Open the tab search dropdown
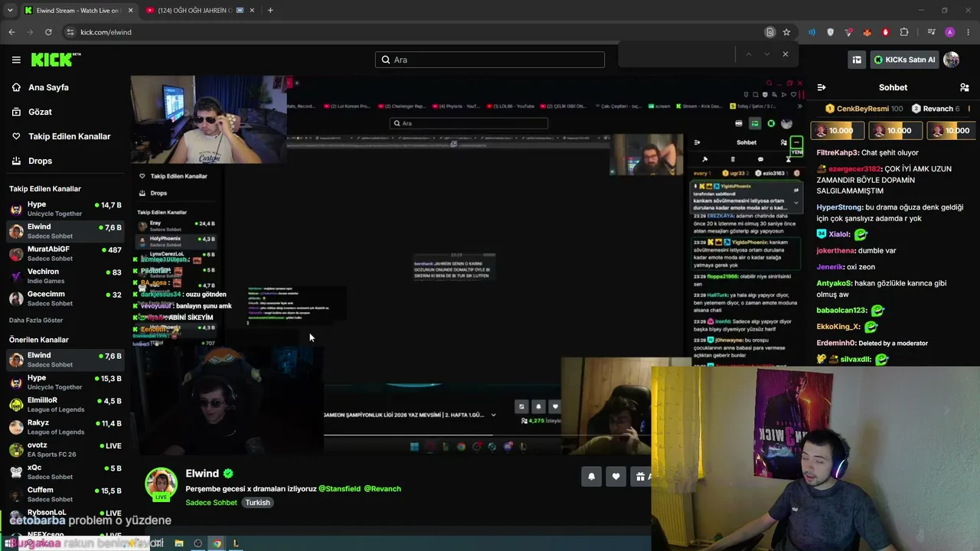980x551 pixels. point(9,10)
